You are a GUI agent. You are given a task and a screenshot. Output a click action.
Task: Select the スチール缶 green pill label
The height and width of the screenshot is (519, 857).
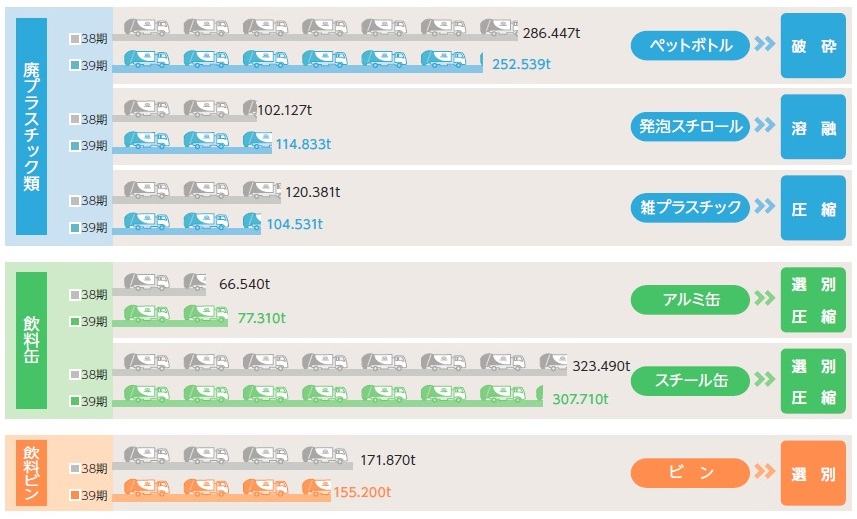[x=690, y=380]
